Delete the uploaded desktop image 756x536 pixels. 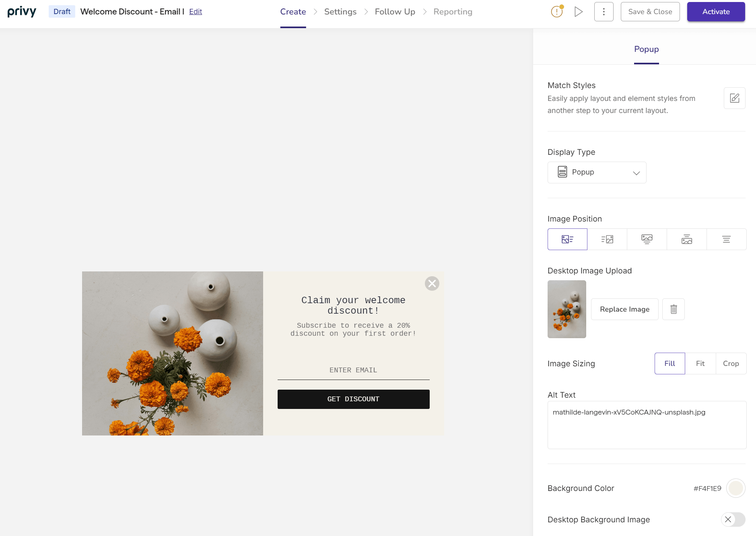[674, 309]
